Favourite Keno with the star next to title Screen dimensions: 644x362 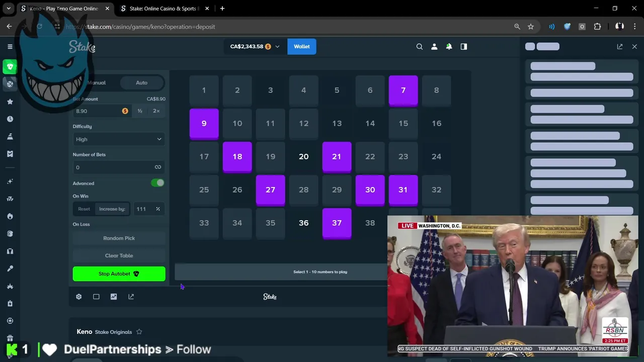[139, 332]
